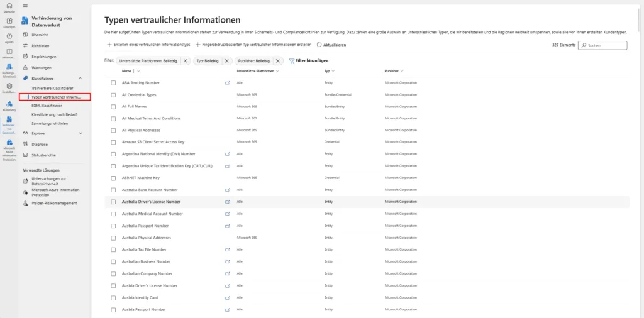This screenshot has width=644, height=318.
Task: Remove the Unterstützte Plattformen filter with X
Action: 186,61
